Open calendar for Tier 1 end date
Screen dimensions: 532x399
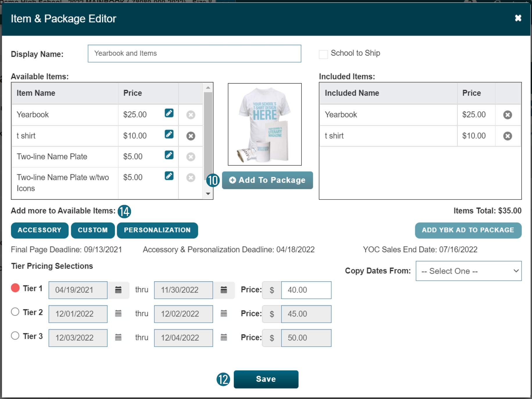[224, 290]
